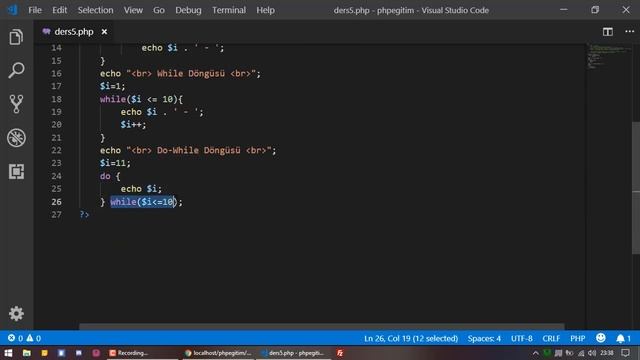640x360 pixels.
Task: Click the feedback smiley icon
Action: (x=600, y=338)
